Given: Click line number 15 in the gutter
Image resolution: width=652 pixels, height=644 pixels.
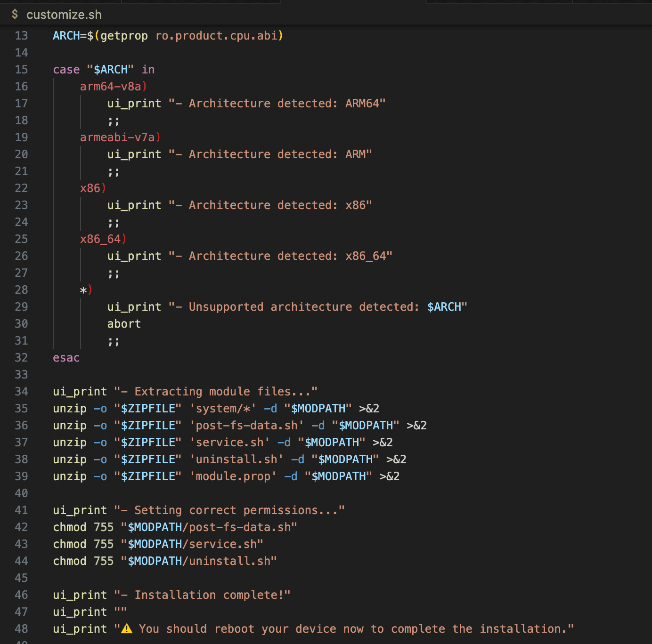Looking at the screenshot, I should 22,70.
